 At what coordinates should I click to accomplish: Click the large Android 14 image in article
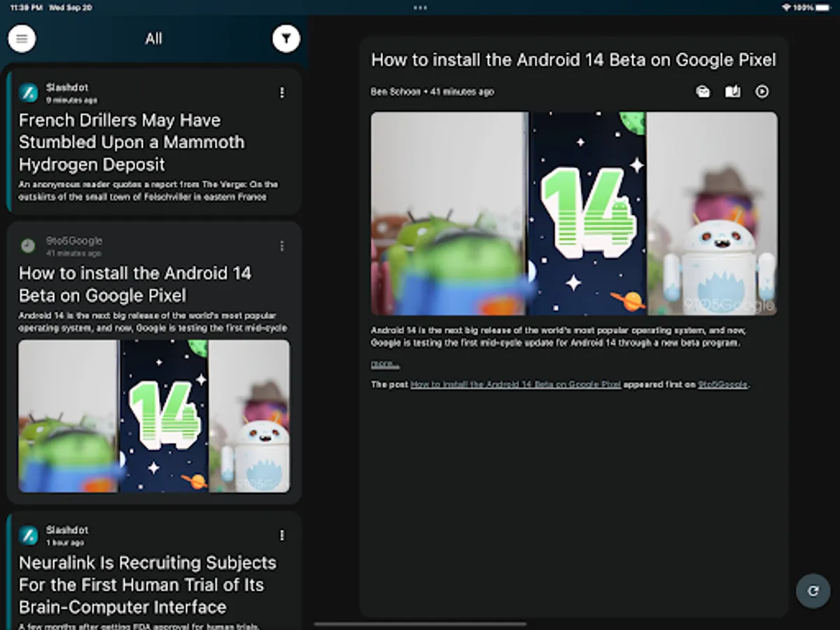[x=574, y=213]
